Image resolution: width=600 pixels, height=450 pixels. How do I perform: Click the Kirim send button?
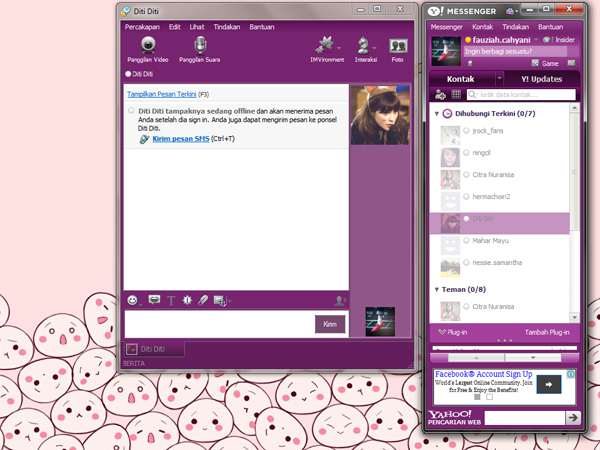point(330,324)
